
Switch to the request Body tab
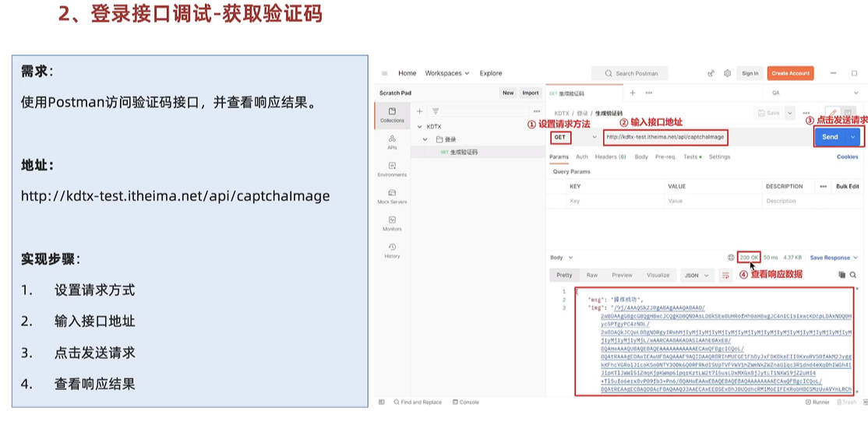[641, 157]
